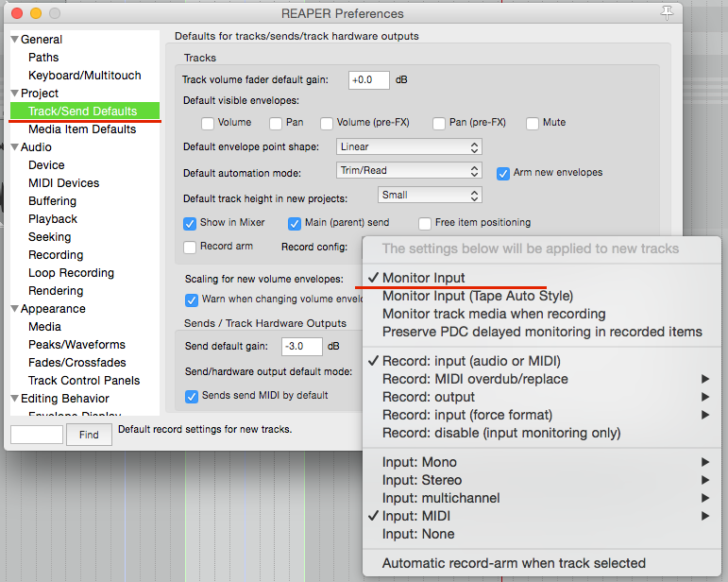
Task: Collapse the Project tree section
Action: coord(15,94)
